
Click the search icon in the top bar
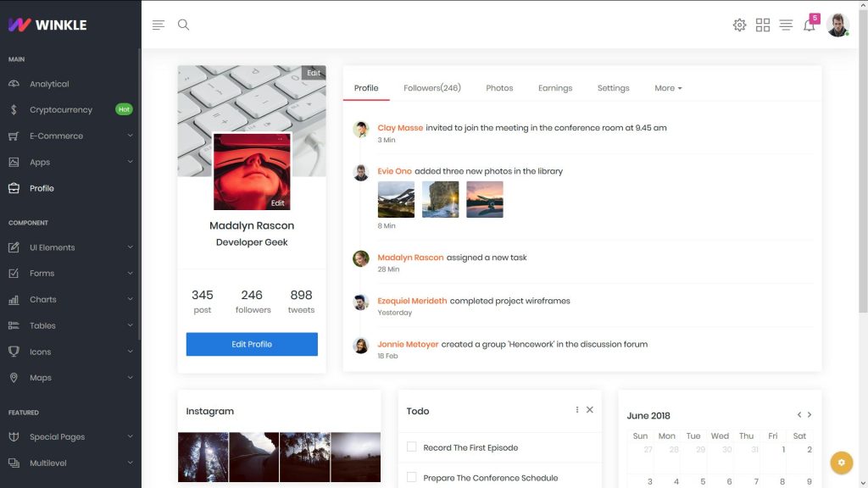[183, 25]
